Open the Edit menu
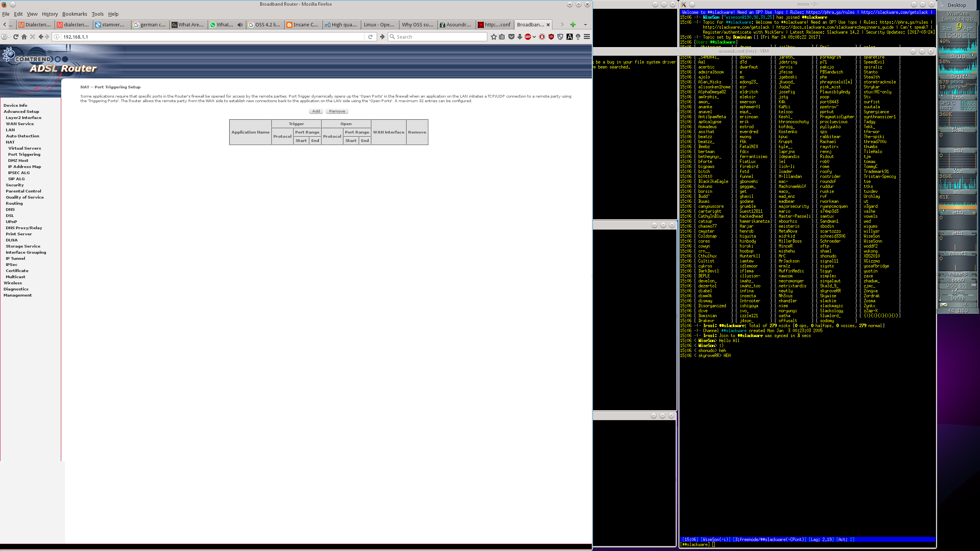980x551 pixels. coord(18,14)
